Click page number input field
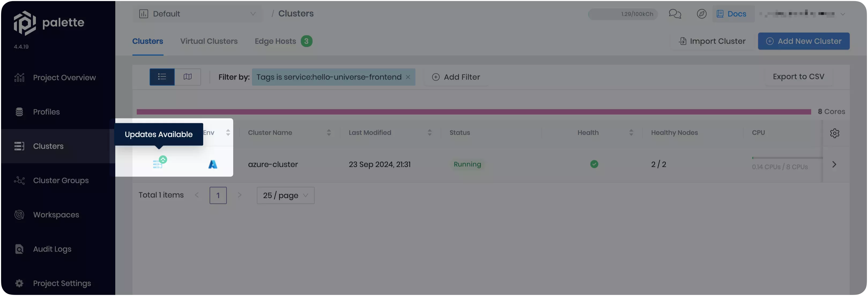 click(x=218, y=195)
